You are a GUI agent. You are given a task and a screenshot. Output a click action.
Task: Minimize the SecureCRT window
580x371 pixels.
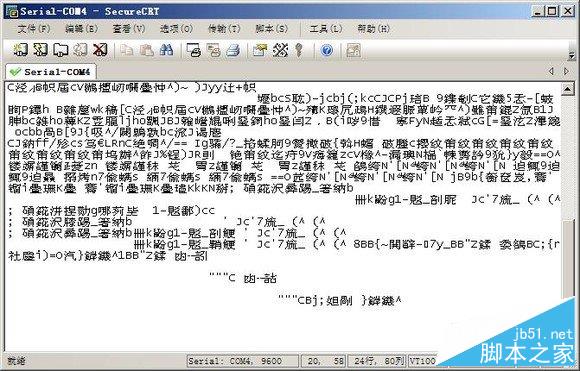click(538, 11)
